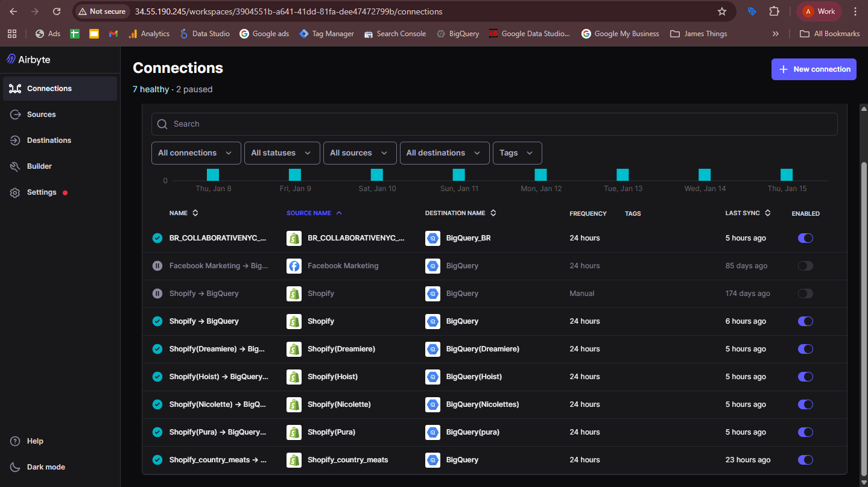The height and width of the screenshot is (487, 868).
Task: Expand the All sources filter
Action: tap(360, 153)
